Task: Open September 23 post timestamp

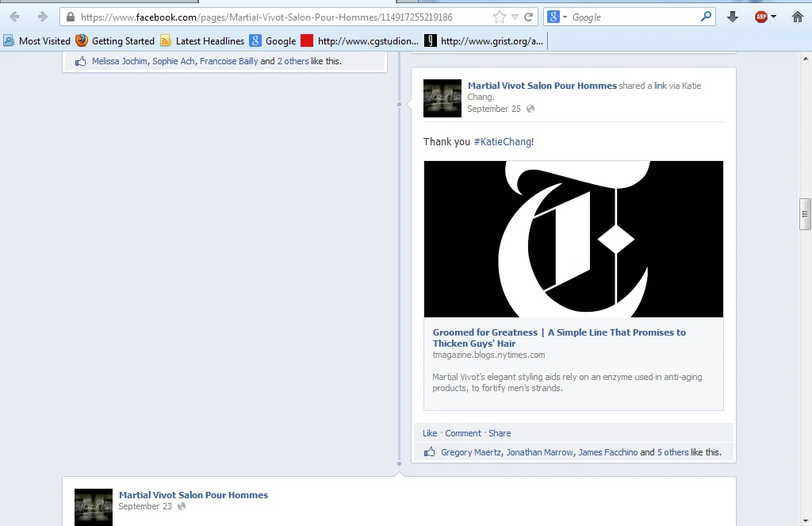Action: point(145,506)
